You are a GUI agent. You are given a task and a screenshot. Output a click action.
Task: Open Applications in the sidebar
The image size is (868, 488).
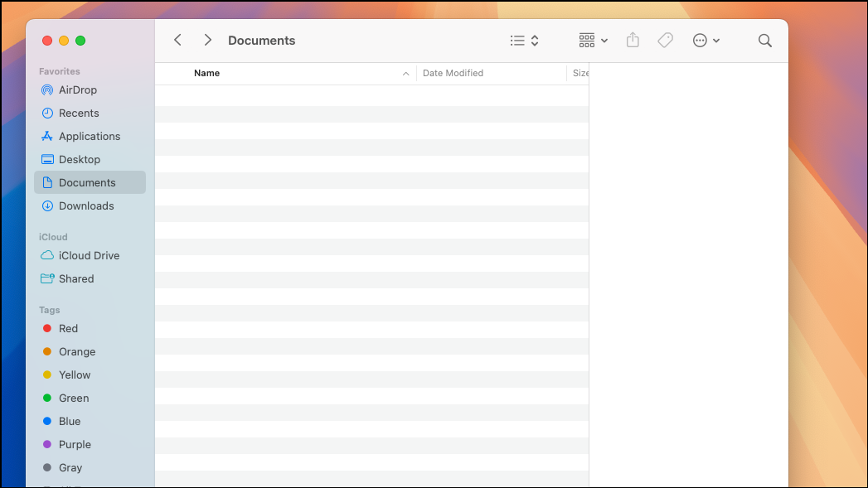click(90, 136)
